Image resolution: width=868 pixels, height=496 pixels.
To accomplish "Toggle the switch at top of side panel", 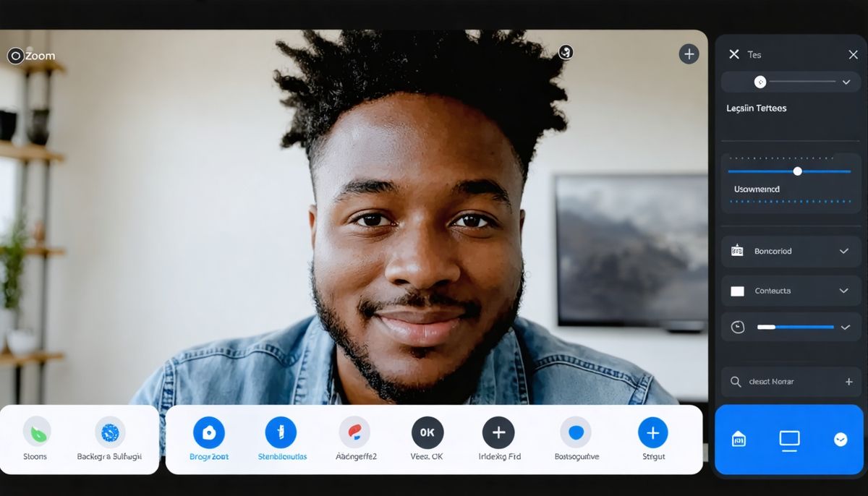I will point(760,82).
